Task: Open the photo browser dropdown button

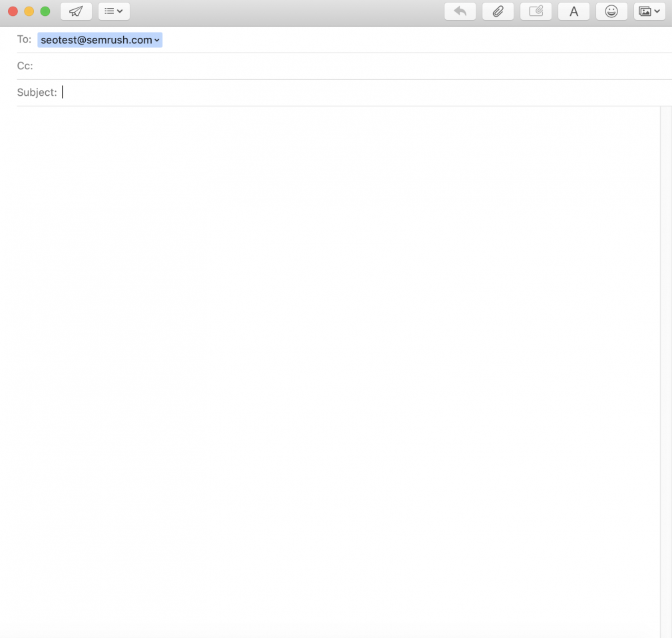Action: tap(650, 11)
